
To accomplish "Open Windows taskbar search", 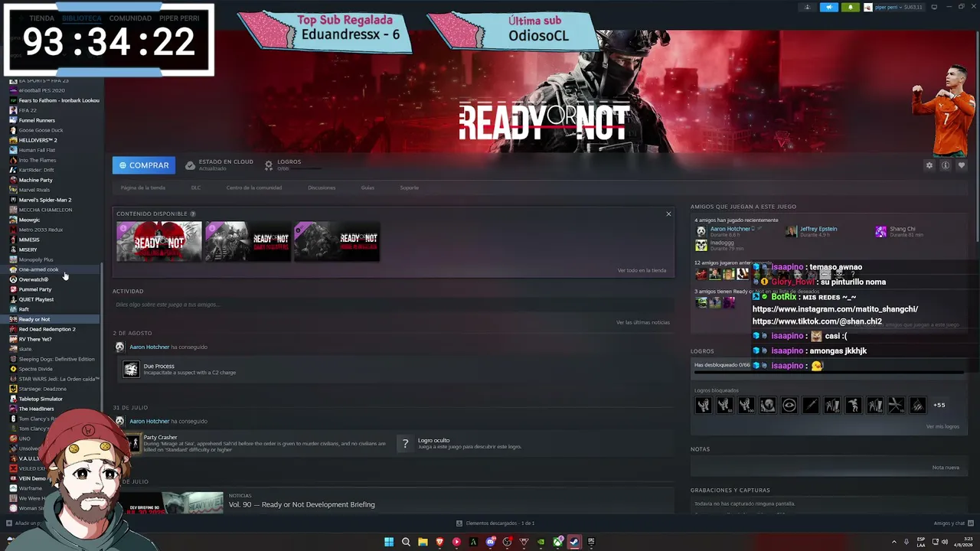I will pyautogui.click(x=406, y=542).
